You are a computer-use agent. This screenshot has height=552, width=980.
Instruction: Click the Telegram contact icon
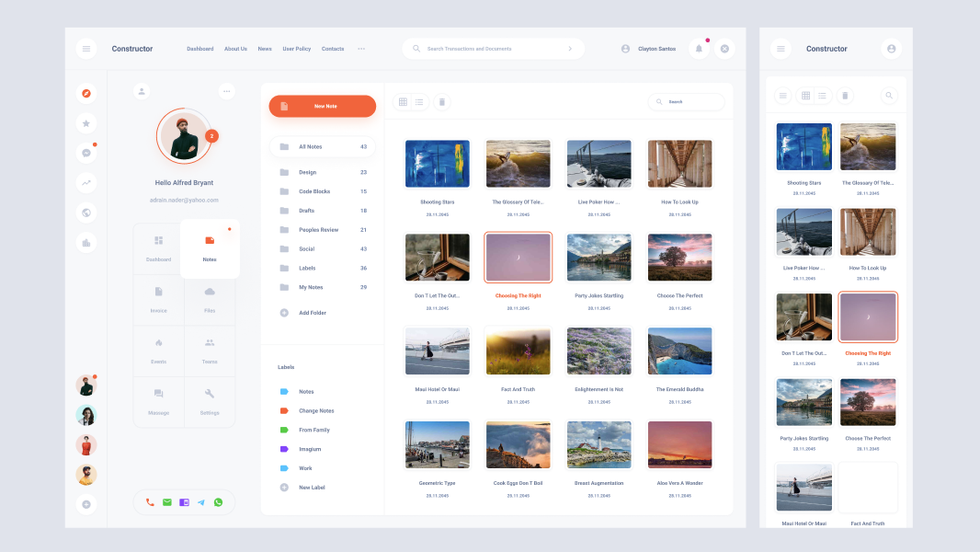point(200,502)
